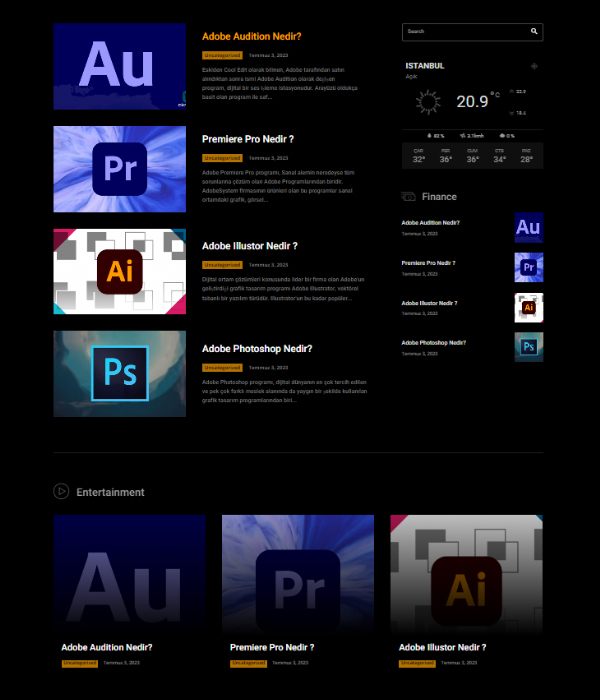The image size is (600, 700).
Task: Click the sun icon in weather widget
Action: pyautogui.click(x=428, y=102)
